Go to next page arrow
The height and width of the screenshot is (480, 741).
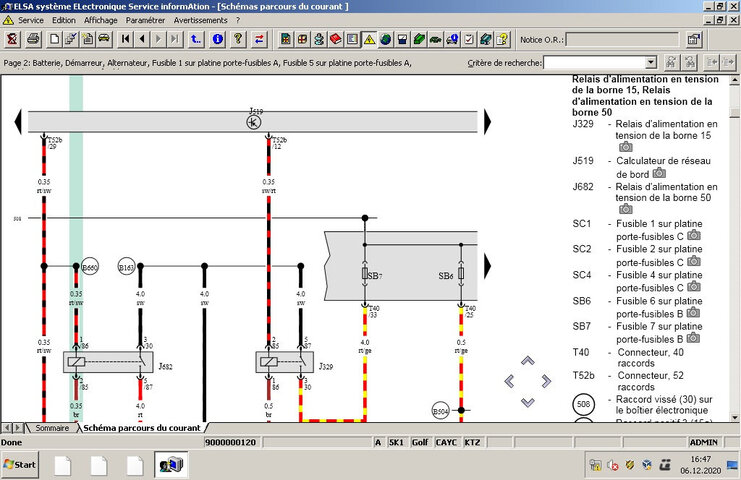(x=158, y=39)
